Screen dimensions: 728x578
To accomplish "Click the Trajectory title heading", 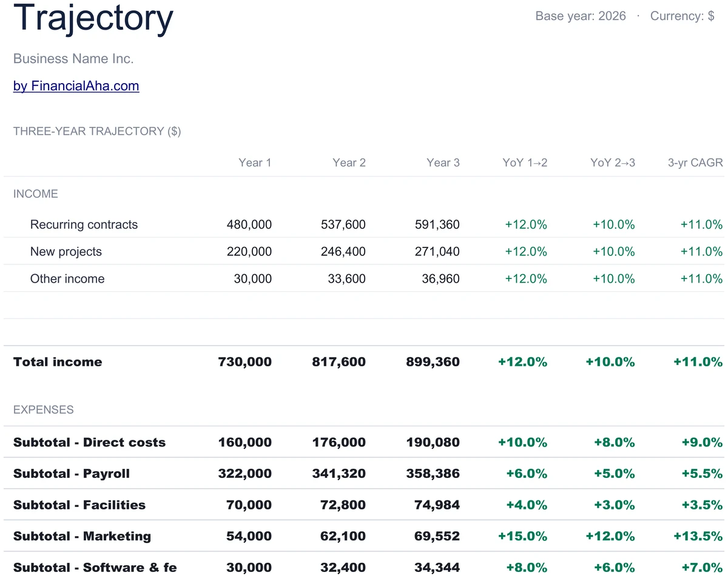I will [x=93, y=17].
